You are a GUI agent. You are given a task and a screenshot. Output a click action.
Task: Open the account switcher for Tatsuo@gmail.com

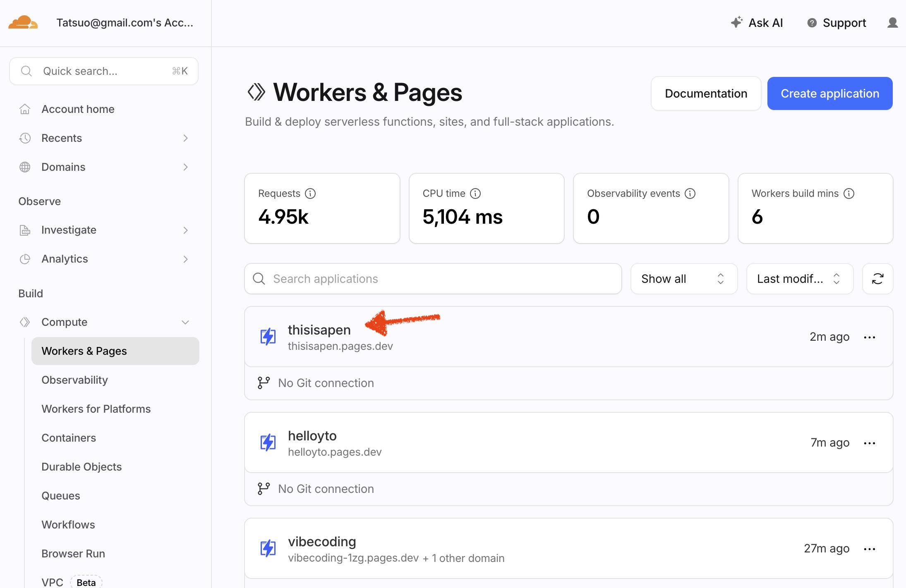pos(125,23)
